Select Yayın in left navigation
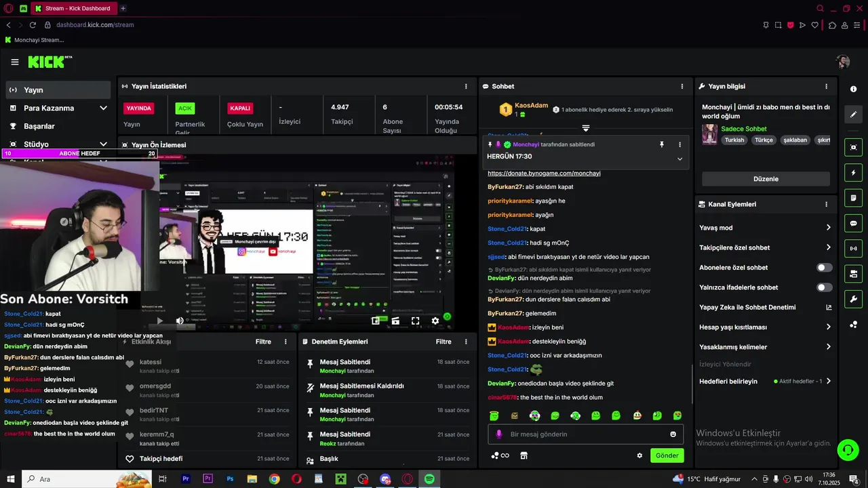The height and width of the screenshot is (488, 868). (58, 89)
